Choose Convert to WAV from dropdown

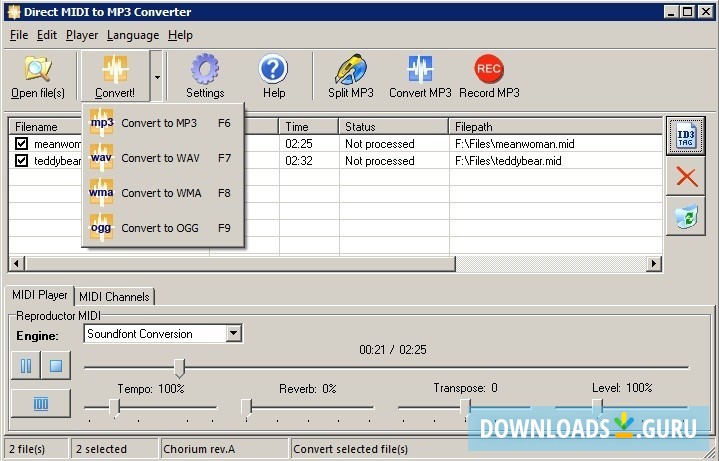coord(163,158)
